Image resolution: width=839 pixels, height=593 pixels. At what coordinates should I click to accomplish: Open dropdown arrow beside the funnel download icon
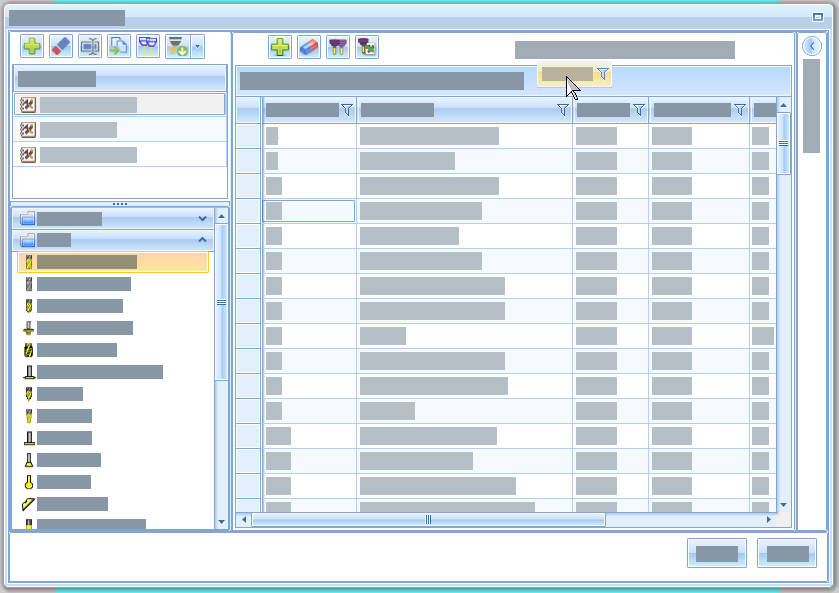(197, 46)
